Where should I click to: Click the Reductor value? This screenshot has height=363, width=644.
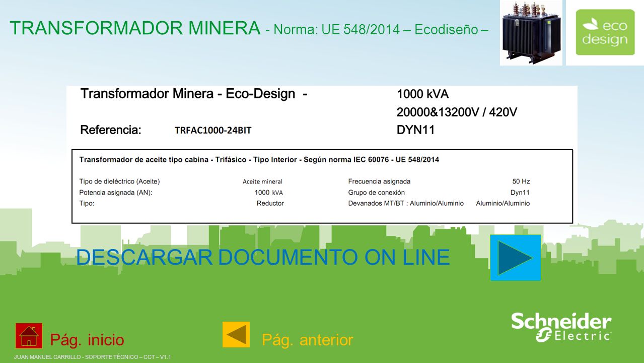(x=270, y=204)
